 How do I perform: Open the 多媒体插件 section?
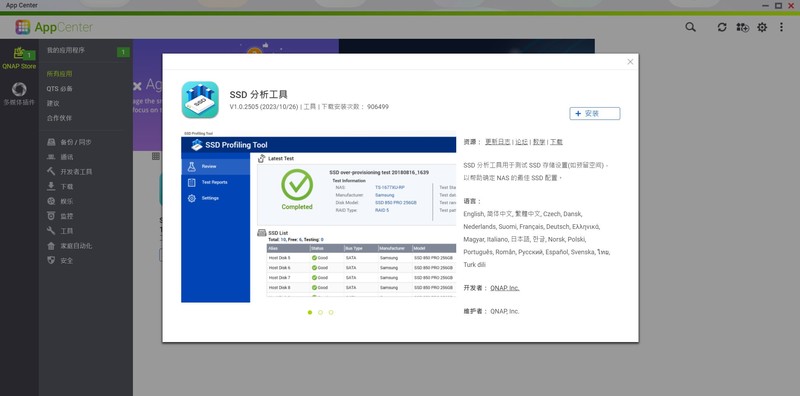pos(19,94)
